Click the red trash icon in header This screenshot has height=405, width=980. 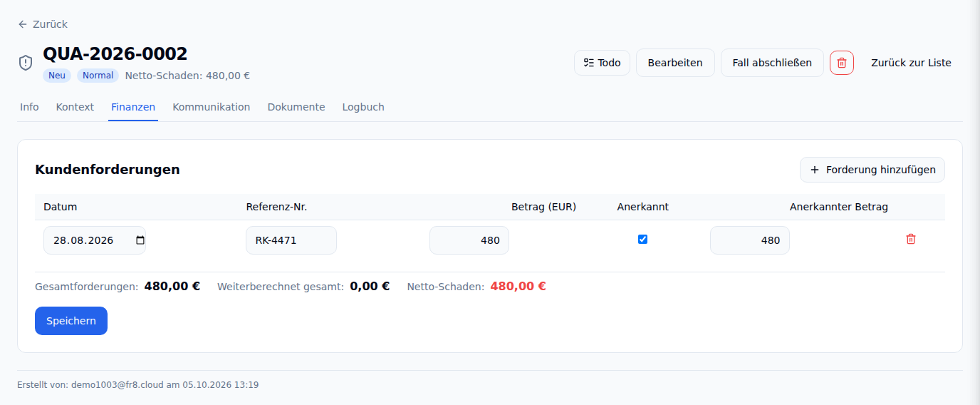click(841, 63)
